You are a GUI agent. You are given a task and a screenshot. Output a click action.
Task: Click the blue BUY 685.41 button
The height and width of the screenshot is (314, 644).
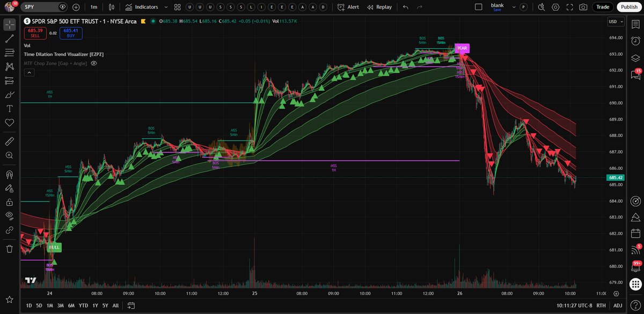pyautogui.click(x=71, y=33)
